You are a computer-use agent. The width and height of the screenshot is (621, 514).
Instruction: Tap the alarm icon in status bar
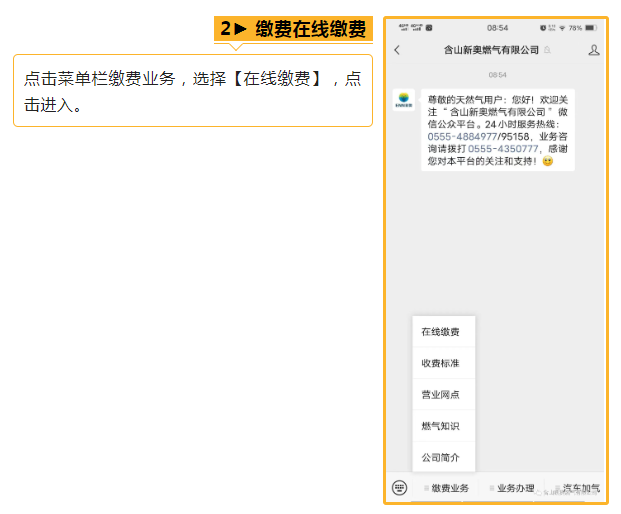[x=543, y=28]
